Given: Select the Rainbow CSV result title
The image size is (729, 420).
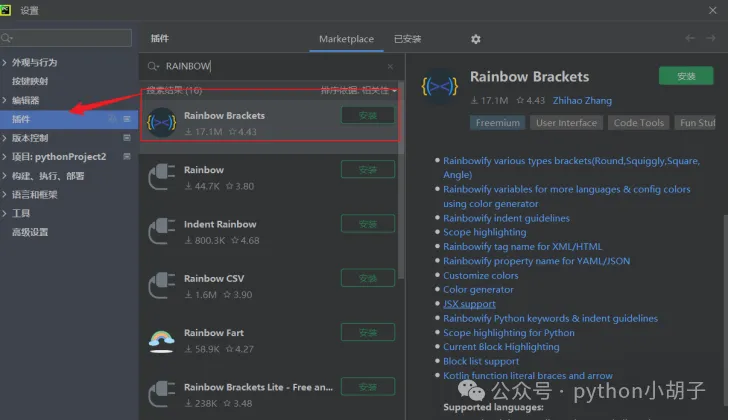Looking at the screenshot, I should [214, 279].
